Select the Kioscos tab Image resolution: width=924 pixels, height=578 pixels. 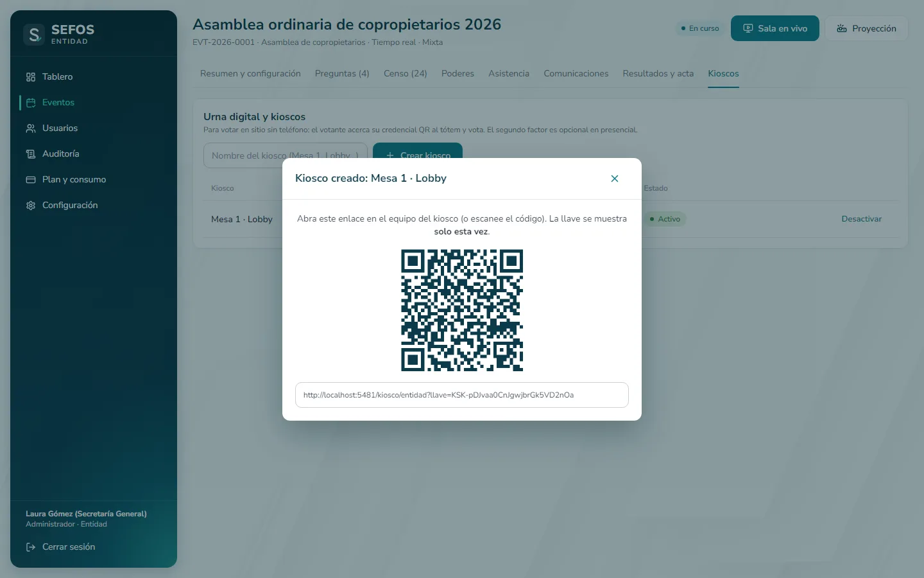point(724,74)
